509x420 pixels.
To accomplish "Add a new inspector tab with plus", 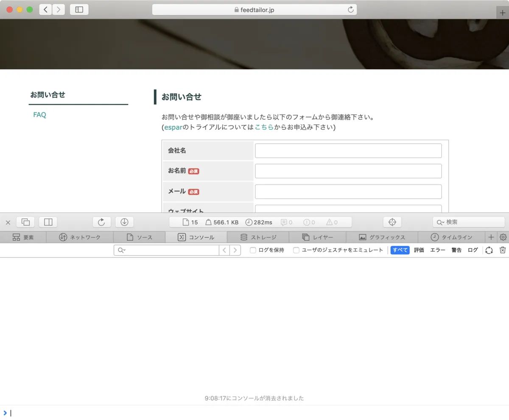I will click(491, 237).
